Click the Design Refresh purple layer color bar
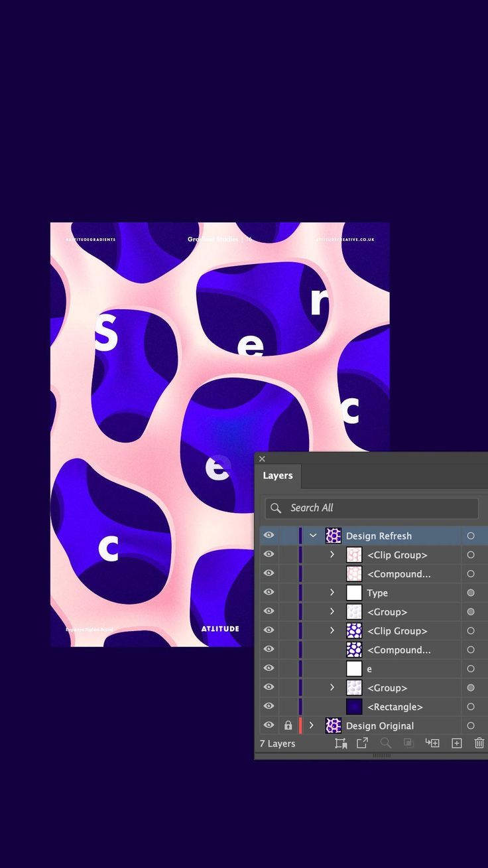 300,536
